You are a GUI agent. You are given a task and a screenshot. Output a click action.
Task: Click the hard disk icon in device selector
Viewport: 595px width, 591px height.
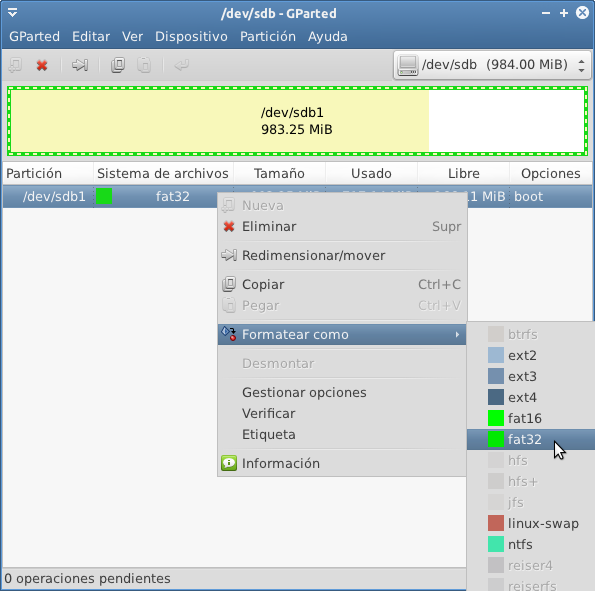click(408, 65)
